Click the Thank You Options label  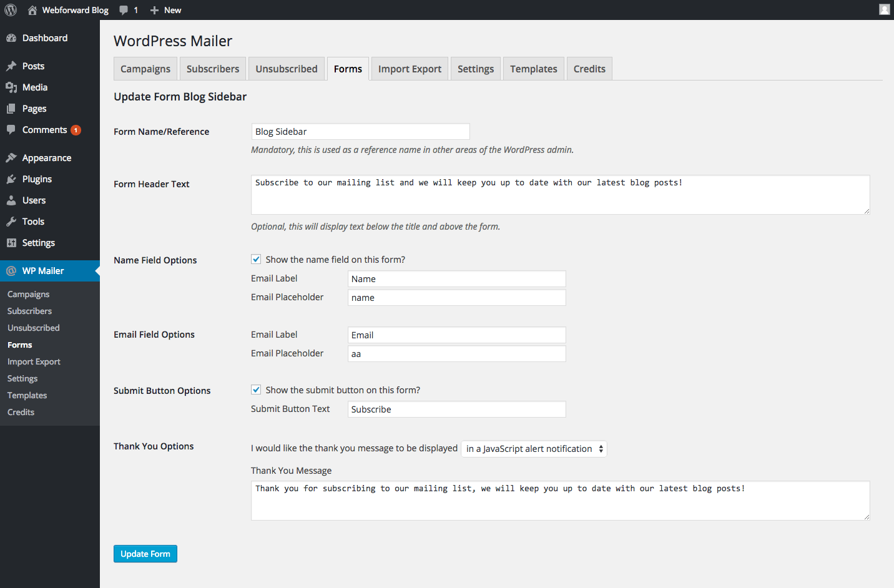tap(154, 446)
